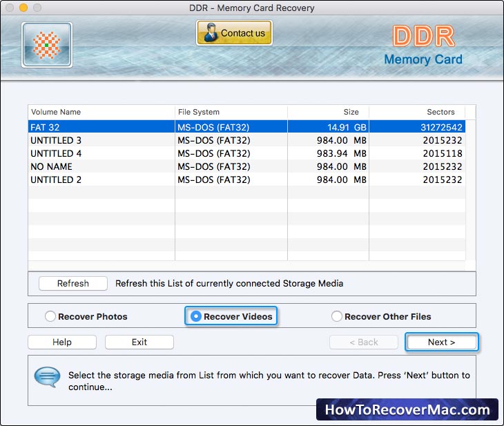The height and width of the screenshot is (426, 504).
Task: Click the speech bubble hint icon
Action: coord(47,377)
